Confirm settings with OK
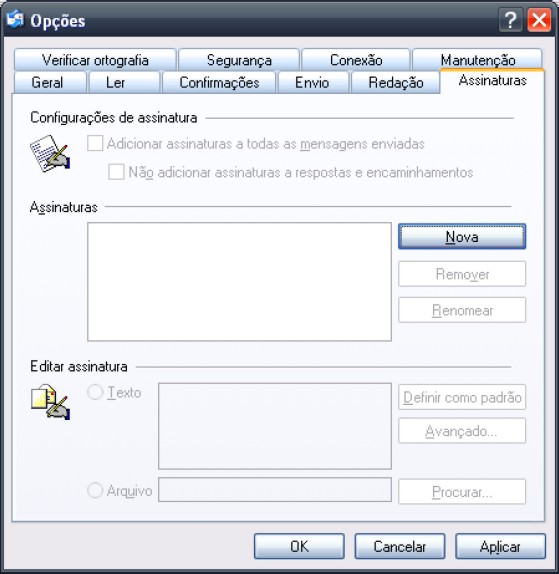Screen dimensions: 559x574 pyautogui.click(x=299, y=546)
